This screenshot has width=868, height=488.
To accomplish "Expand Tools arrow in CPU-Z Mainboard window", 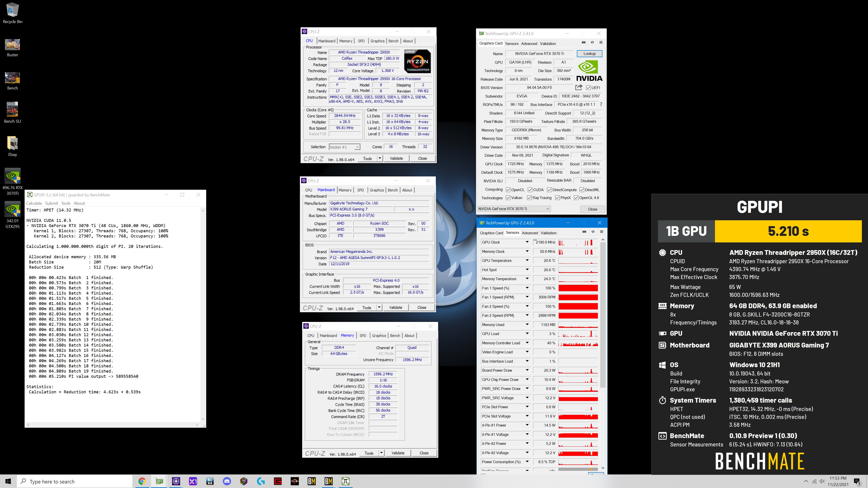I will coord(379,307).
